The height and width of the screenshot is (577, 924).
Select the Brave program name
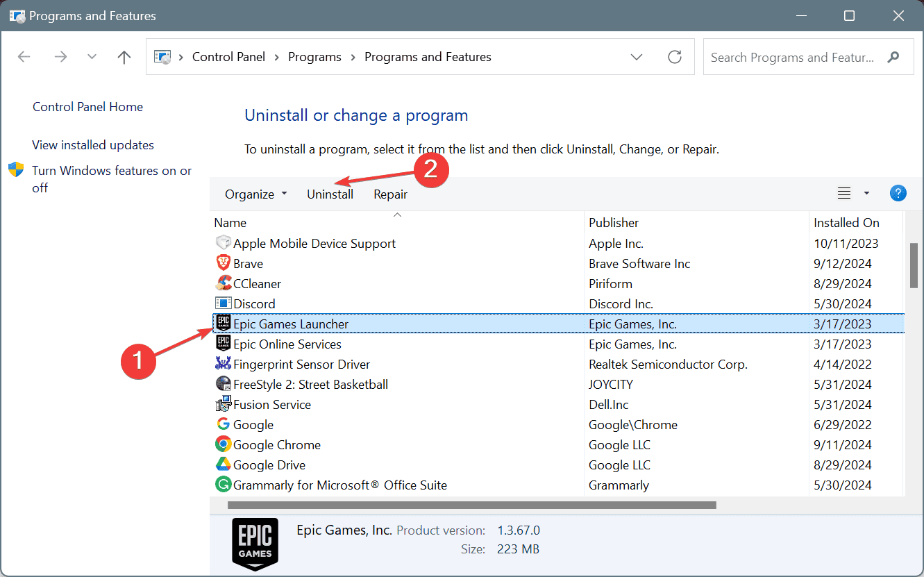coord(248,264)
